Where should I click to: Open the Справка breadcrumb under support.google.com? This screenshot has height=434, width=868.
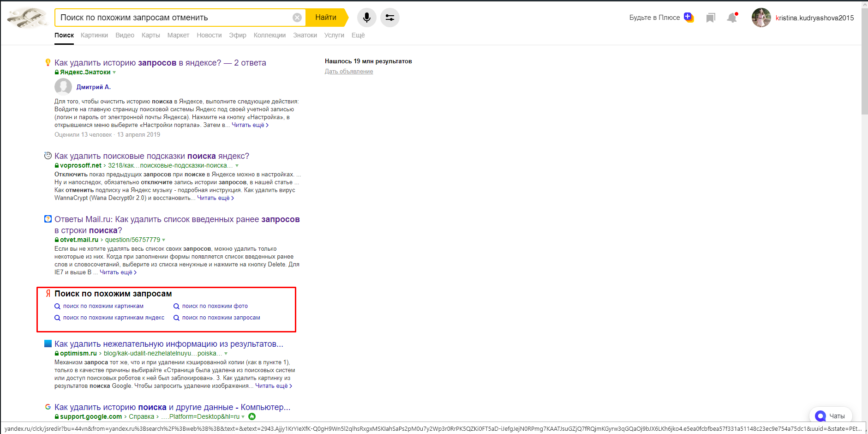tap(142, 417)
